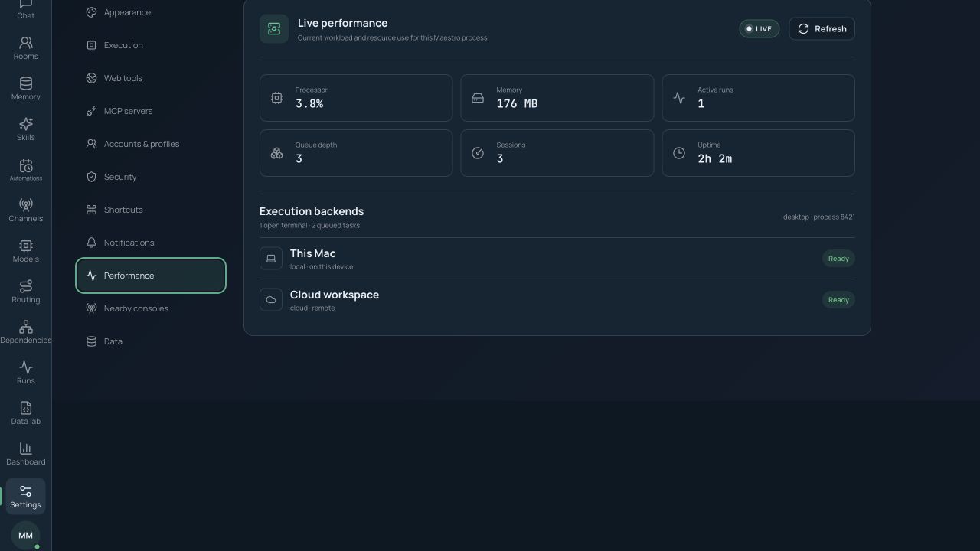Click '1 open terminal · 2 queued tasks'
980x551 pixels.
point(309,226)
